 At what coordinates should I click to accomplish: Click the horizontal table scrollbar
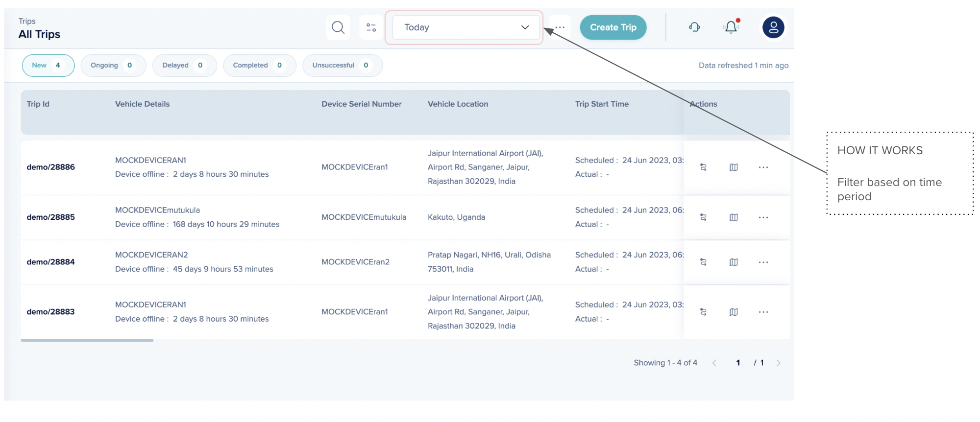(x=87, y=340)
